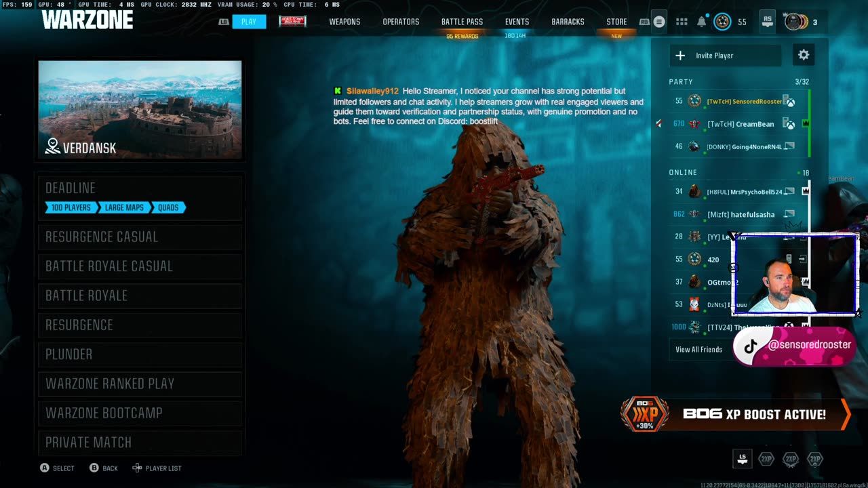Click the Large Maps tag
This screenshot has width=868, height=488.
click(124, 207)
